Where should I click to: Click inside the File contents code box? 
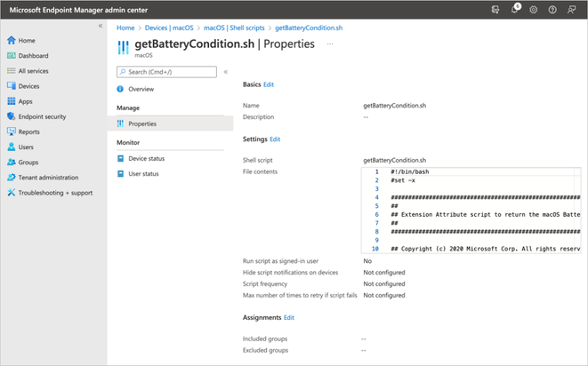[x=471, y=211]
